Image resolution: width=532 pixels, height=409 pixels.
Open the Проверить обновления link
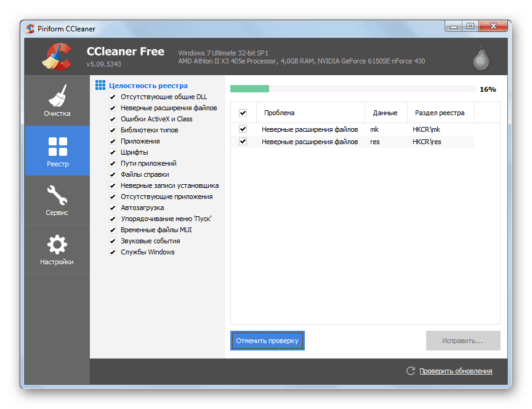click(x=456, y=371)
